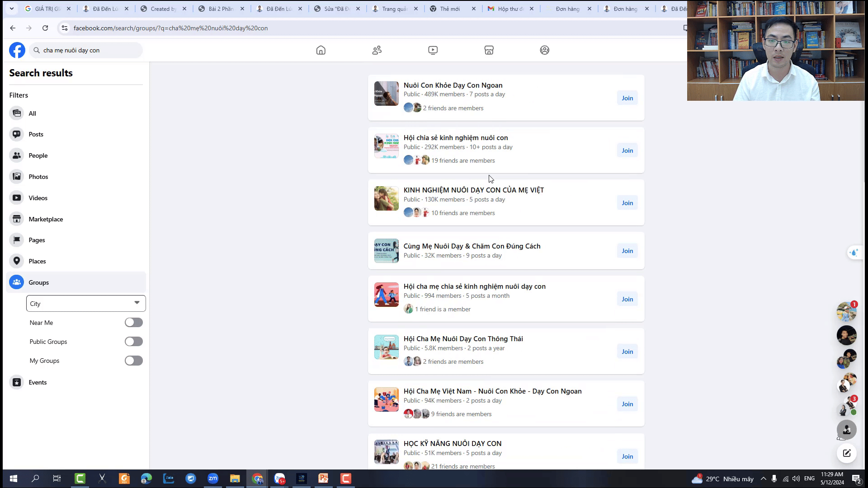Open the Facebook Home icon
868x488 pixels.
pos(321,50)
